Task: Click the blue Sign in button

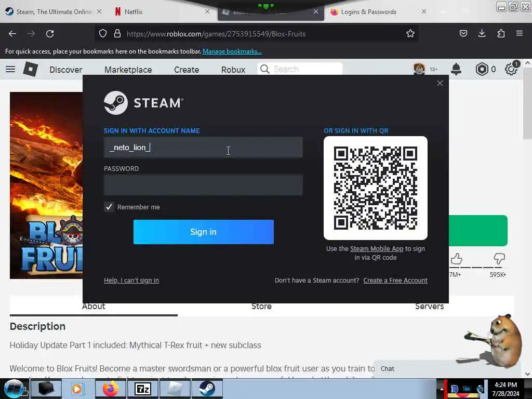Action: (204, 232)
